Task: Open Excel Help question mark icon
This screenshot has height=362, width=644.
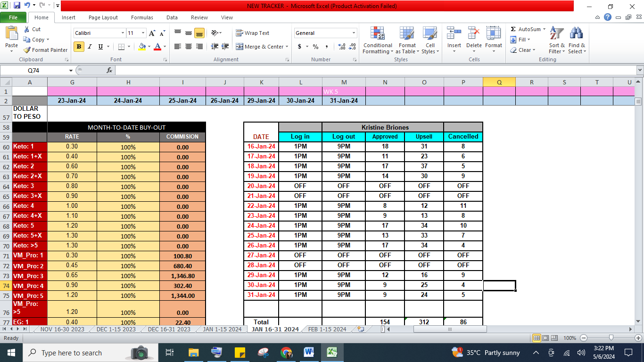Action: pos(608,17)
